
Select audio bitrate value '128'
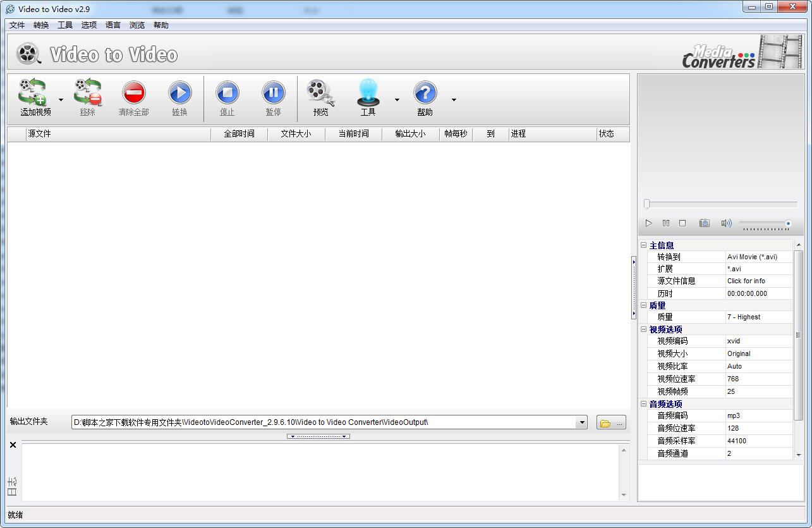click(759, 429)
